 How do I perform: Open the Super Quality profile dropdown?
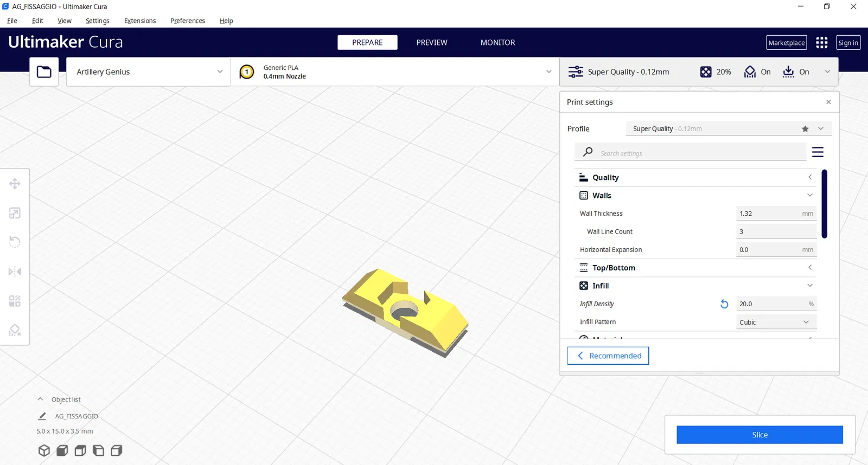point(729,129)
